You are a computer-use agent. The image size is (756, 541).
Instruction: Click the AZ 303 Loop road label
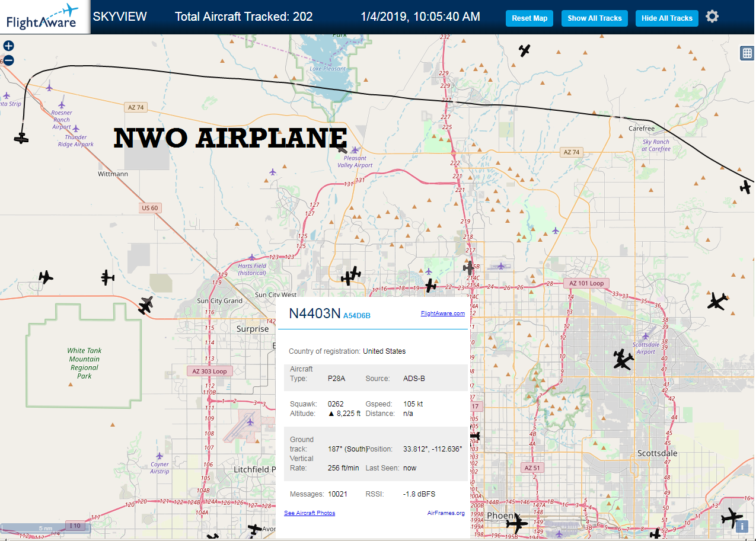210,372
